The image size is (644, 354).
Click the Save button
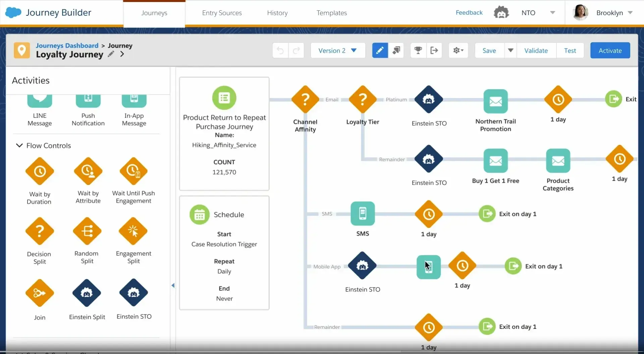point(489,50)
